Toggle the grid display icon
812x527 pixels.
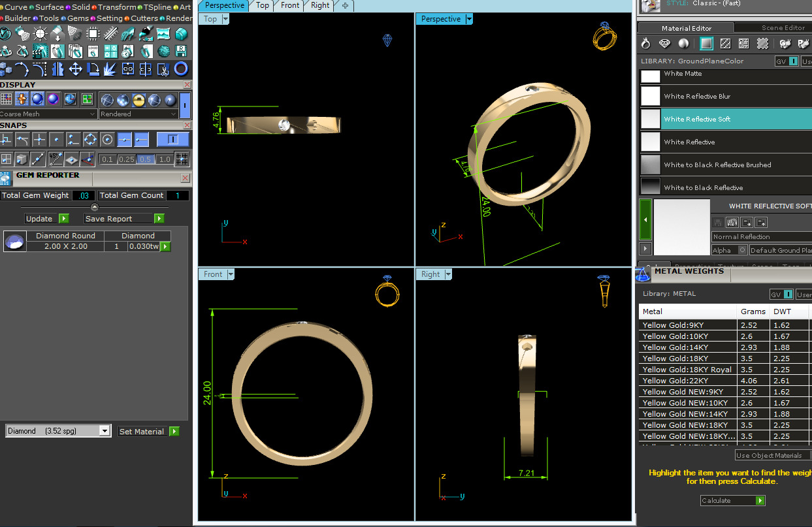pyautogui.click(x=6, y=99)
